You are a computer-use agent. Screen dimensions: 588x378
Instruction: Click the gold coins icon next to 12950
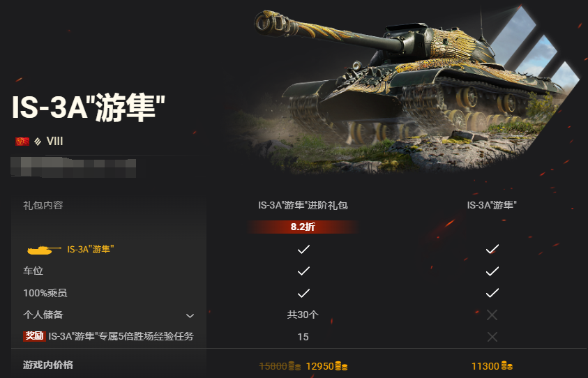point(341,366)
